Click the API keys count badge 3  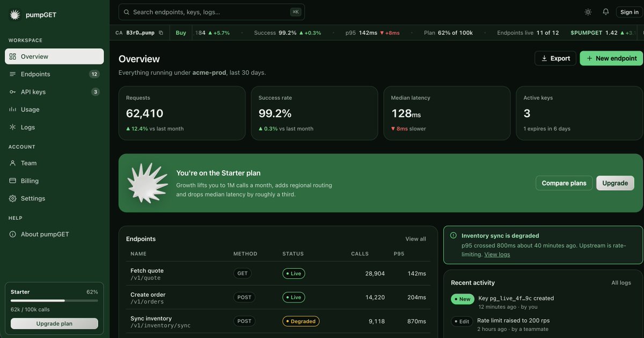(x=96, y=92)
